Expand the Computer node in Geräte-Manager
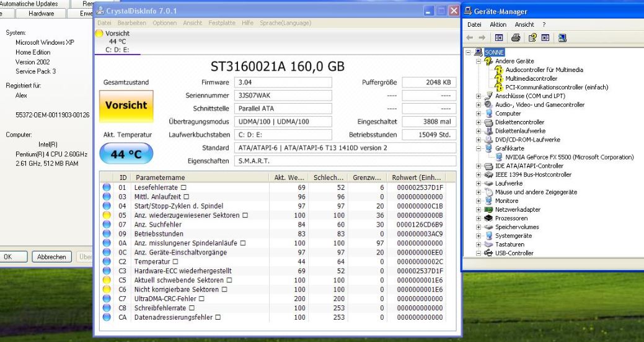The image size is (644, 342). point(479,114)
